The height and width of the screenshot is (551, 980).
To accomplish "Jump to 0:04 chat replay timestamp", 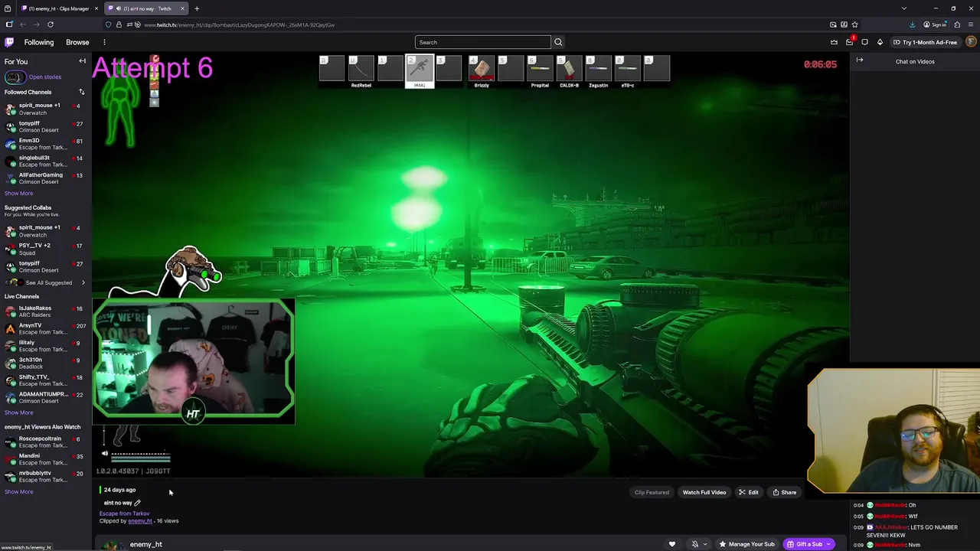I will pos(858,505).
